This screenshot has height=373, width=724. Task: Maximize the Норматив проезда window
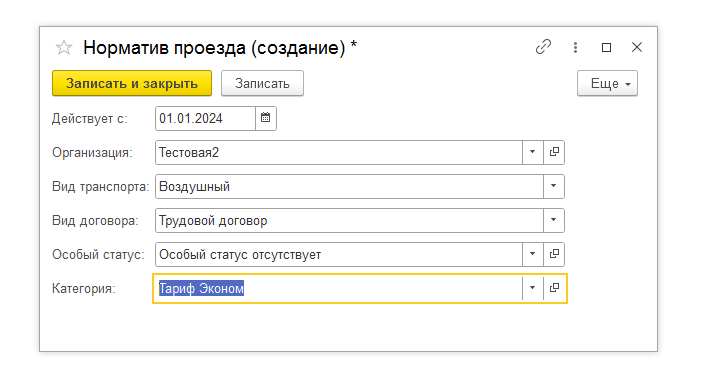(x=607, y=47)
